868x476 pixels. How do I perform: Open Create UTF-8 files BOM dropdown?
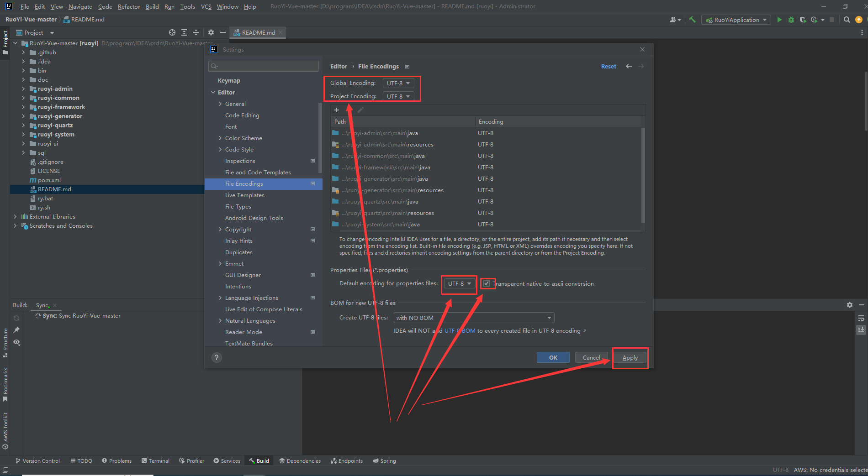(474, 318)
